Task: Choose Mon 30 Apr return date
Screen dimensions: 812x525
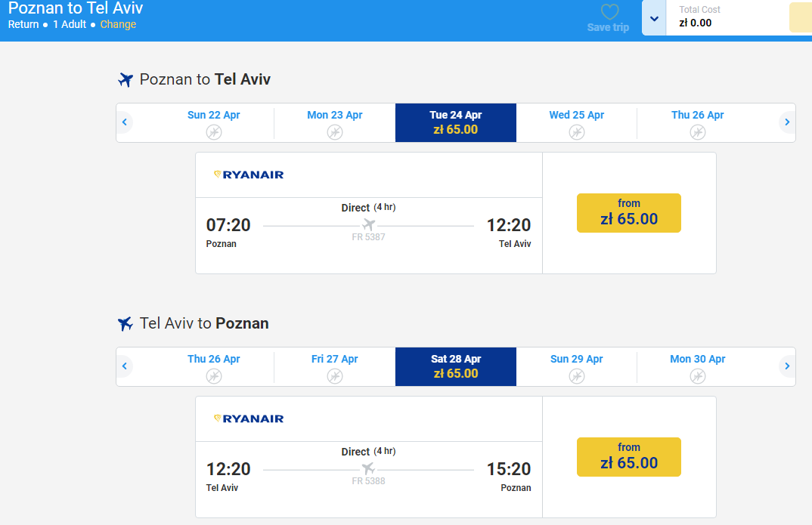Action: tap(698, 367)
